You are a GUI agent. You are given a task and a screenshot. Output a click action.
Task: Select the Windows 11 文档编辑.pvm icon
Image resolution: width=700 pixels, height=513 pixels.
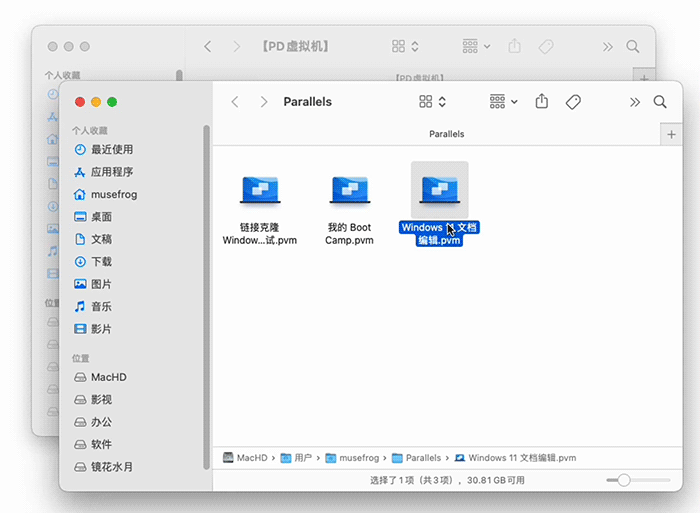tap(440, 191)
